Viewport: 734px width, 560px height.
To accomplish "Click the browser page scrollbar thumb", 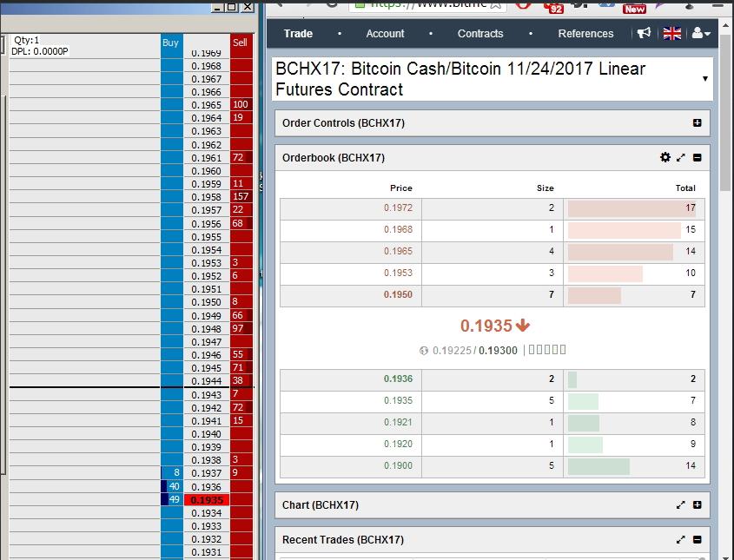I will (x=725, y=112).
